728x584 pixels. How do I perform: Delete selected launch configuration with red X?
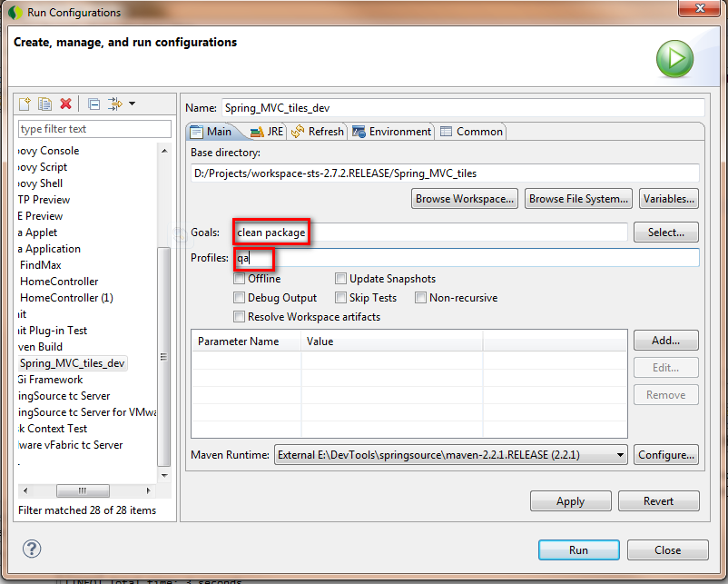tap(66, 104)
